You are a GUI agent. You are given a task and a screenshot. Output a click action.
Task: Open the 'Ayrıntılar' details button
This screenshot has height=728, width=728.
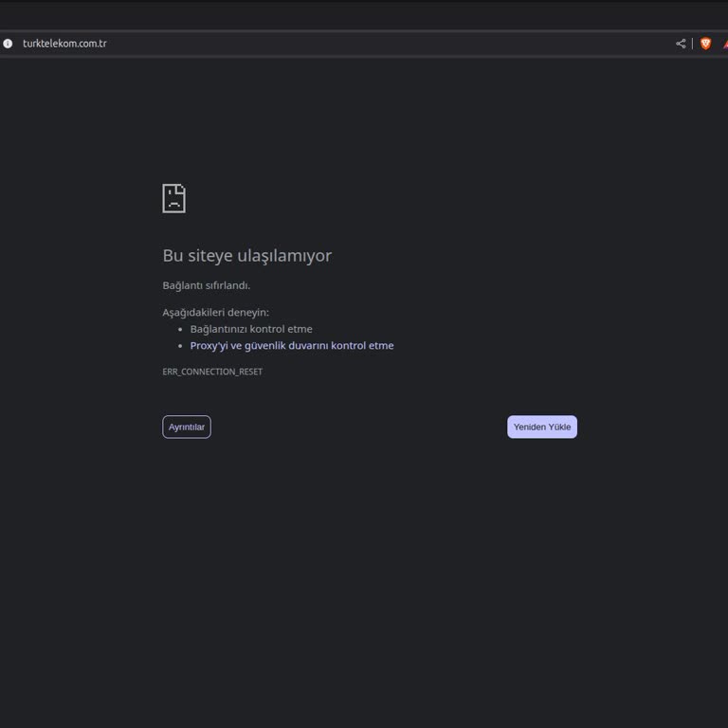187,427
